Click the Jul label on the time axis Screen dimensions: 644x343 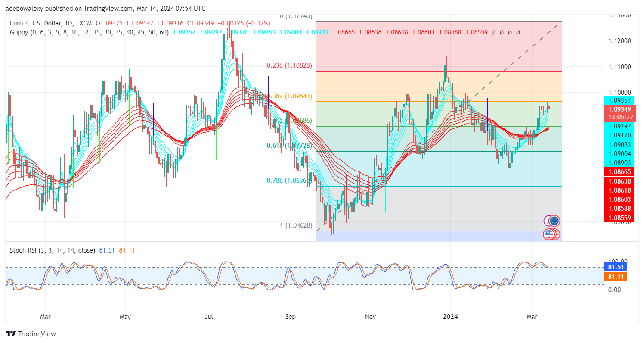210,317
